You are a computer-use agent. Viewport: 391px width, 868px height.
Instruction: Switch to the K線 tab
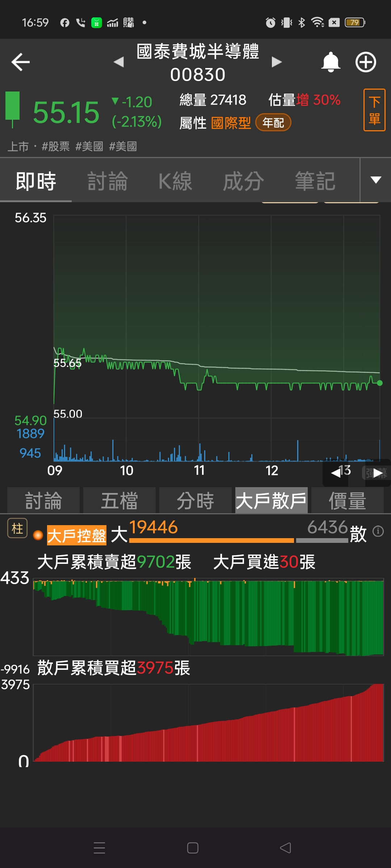point(175,181)
